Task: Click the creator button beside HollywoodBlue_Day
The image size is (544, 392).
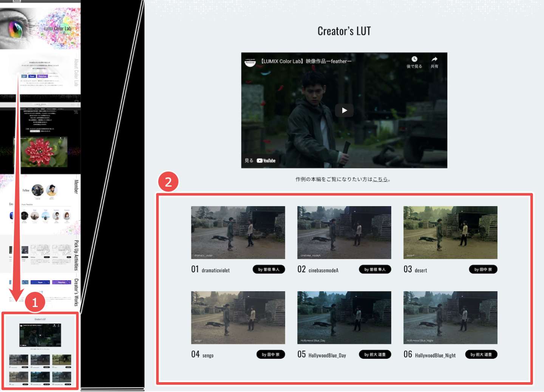Action: click(375, 355)
